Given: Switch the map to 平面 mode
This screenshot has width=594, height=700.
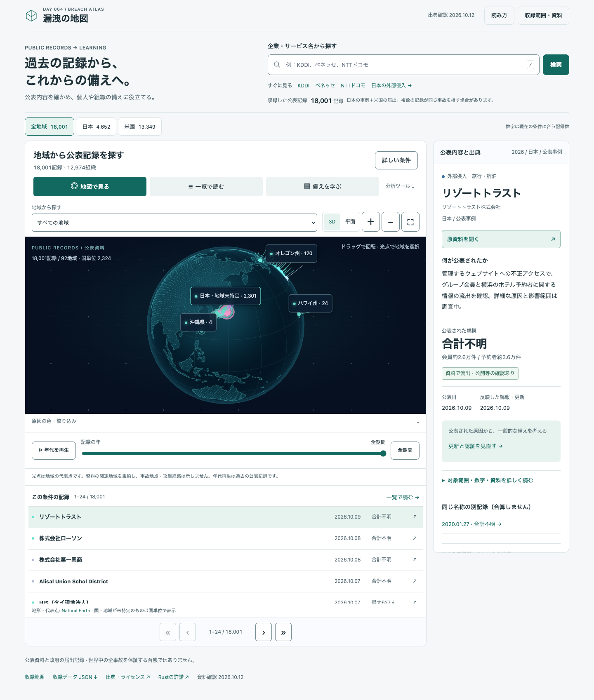Looking at the screenshot, I should click(350, 222).
